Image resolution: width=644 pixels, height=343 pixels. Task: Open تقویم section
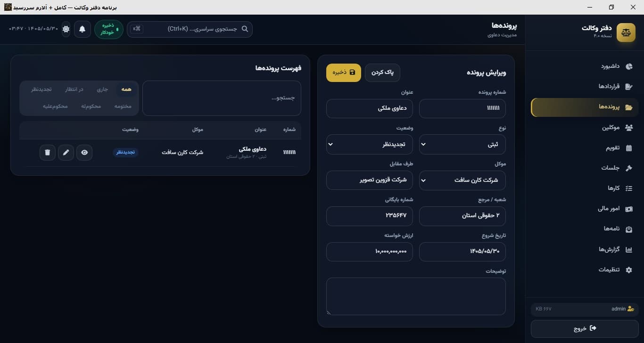(585, 148)
